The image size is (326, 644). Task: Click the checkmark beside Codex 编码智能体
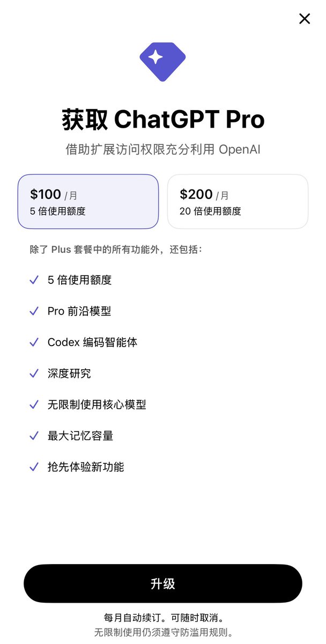coord(34,342)
